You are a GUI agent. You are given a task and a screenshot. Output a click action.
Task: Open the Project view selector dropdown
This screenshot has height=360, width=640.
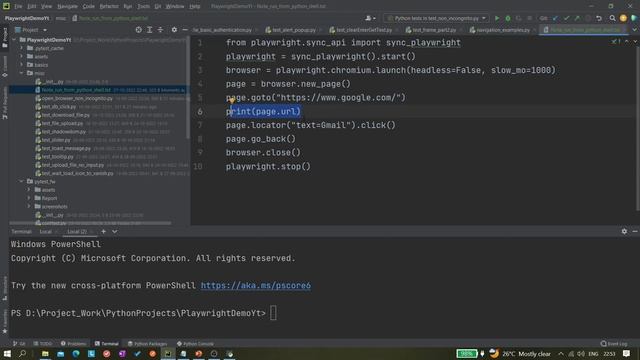(x=31, y=30)
